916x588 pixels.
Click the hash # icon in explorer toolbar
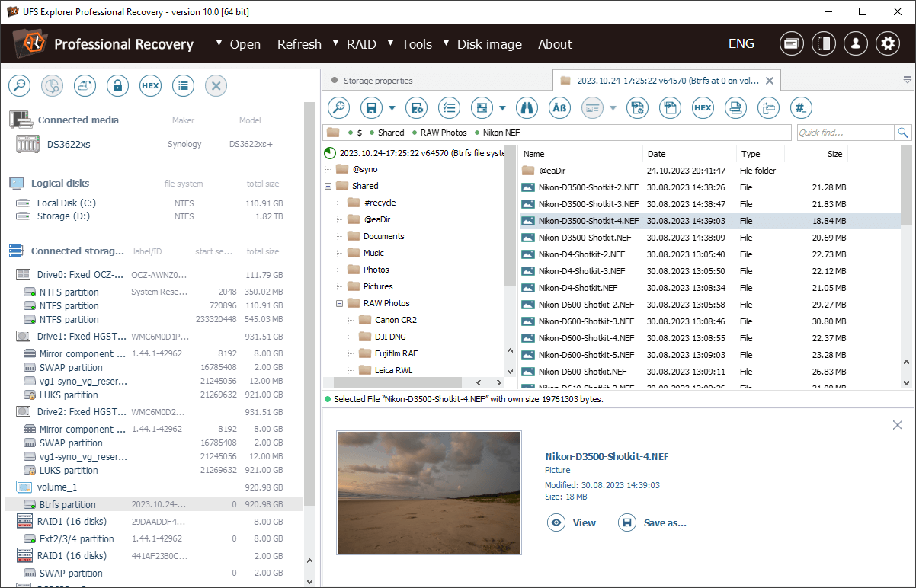(801, 108)
